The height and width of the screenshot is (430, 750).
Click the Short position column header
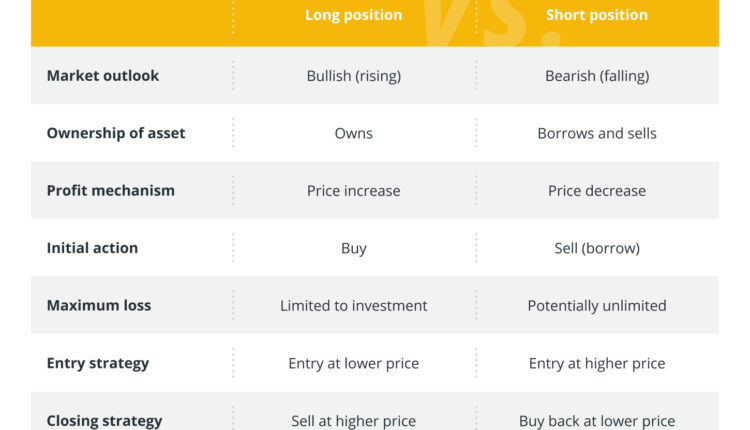(596, 15)
